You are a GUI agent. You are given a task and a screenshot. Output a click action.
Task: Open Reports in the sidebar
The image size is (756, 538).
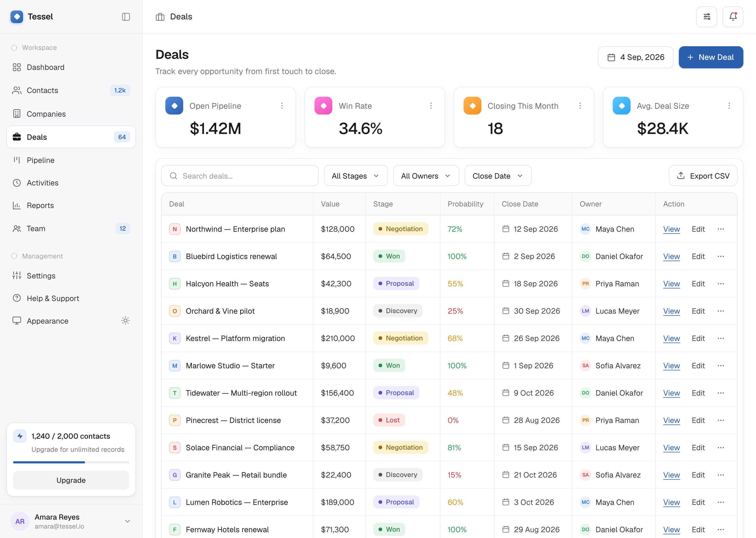point(71,205)
